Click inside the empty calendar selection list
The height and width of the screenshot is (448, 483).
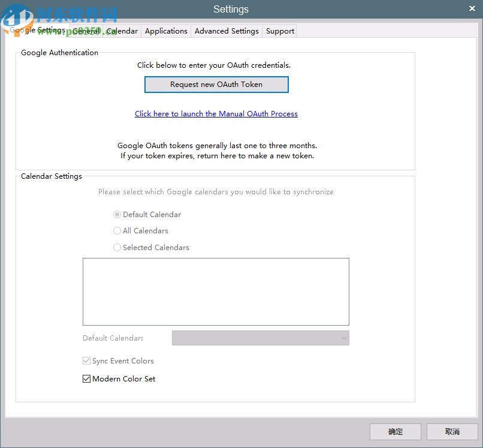216,291
